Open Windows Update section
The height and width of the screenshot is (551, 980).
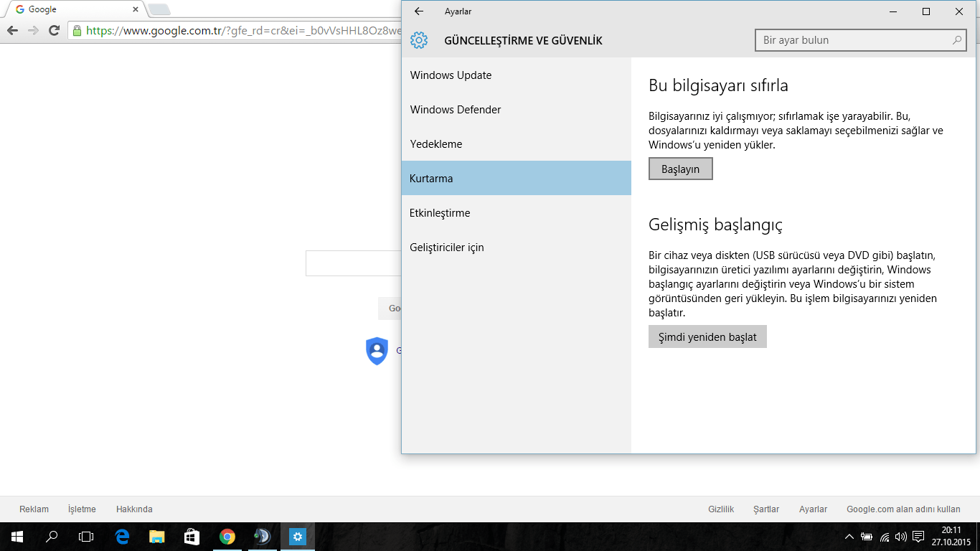(x=517, y=75)
